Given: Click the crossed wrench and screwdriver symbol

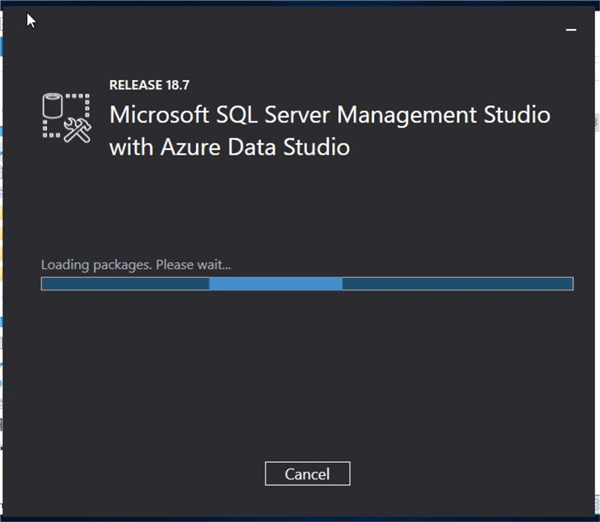Looking at the screenshot, I should click(x=77, y=128).
